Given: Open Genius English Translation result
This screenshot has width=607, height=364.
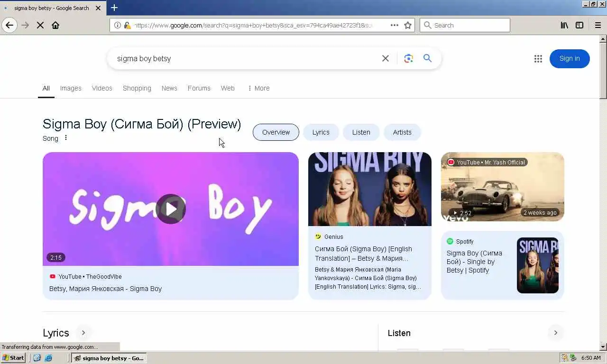Looking at the screenshot, I should [x=363, y=254].
